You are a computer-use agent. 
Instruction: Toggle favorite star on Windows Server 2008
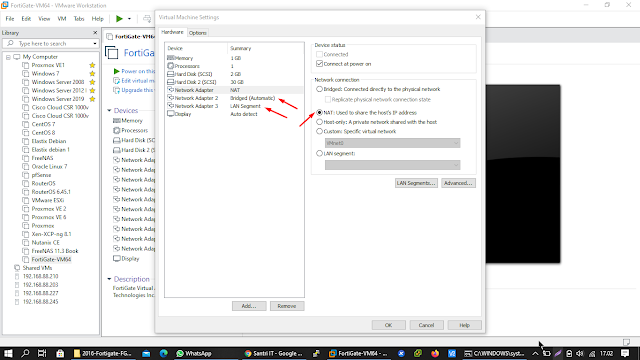[x=92, y=82]
